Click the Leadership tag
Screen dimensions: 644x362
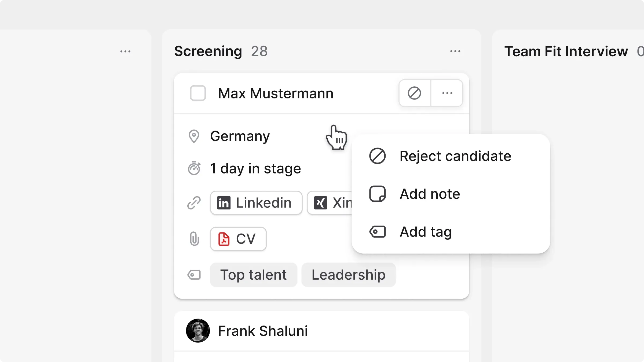(x=349, y=275)
